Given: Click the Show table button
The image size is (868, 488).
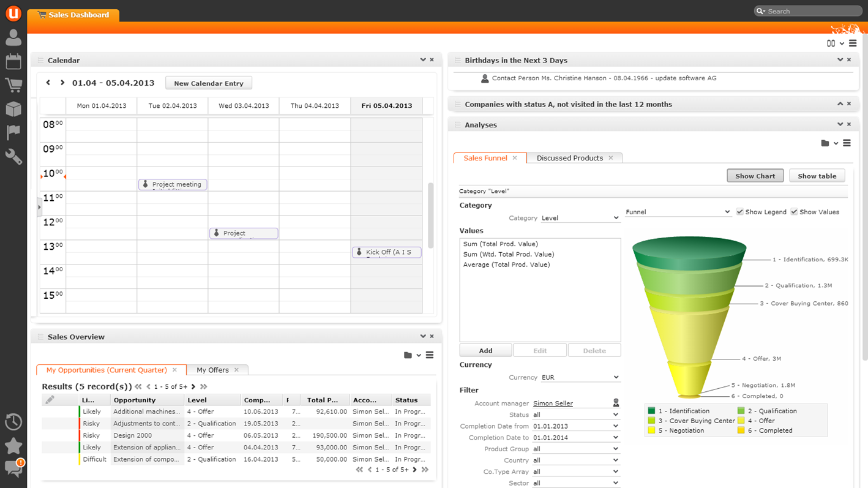Looking at the screenshot, I should 817,176.
